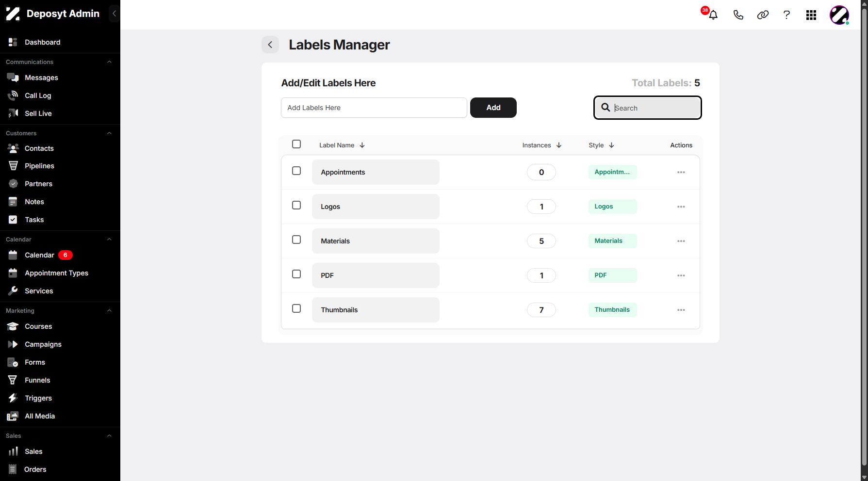Open actions menu for PDF row
The width and height of the screenshot is (868, 481).
tap(681, 275)
